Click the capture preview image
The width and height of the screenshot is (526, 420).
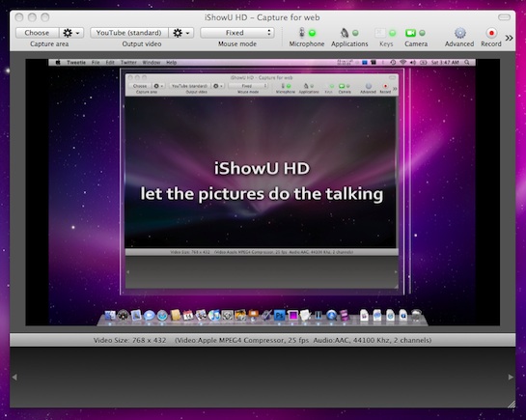[263, 192]
